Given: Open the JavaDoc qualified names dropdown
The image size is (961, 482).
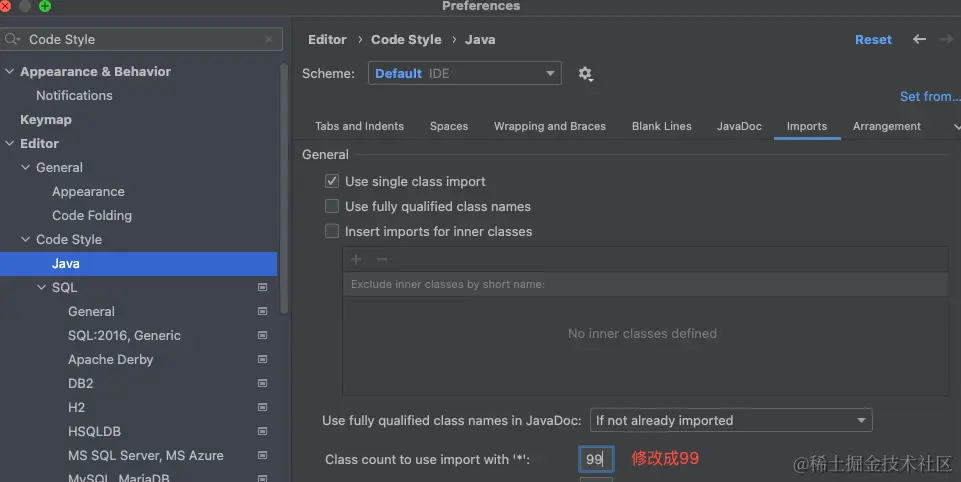Looking at the screenshot, I should pyautogui.click(x=731, y=420).
